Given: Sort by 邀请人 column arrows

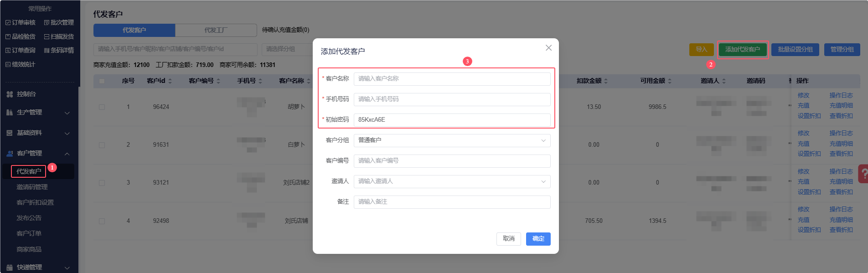Looking at the screenshot, I should (724, 81).
